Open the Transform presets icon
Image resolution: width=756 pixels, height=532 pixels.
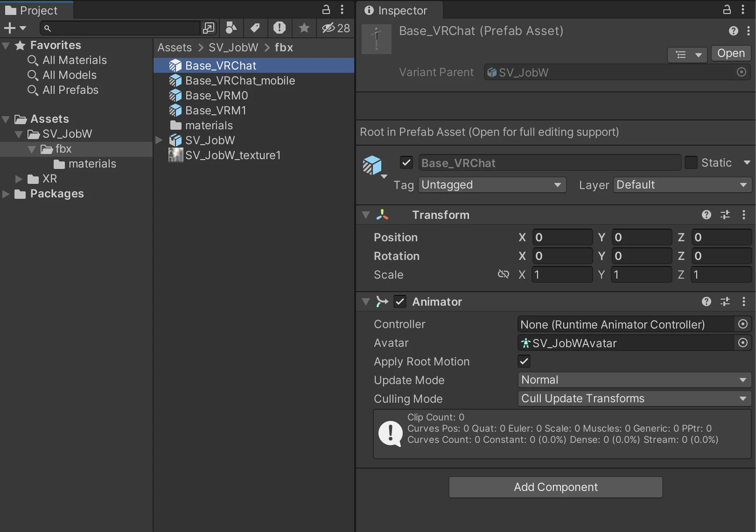click(x=725, y=215)
